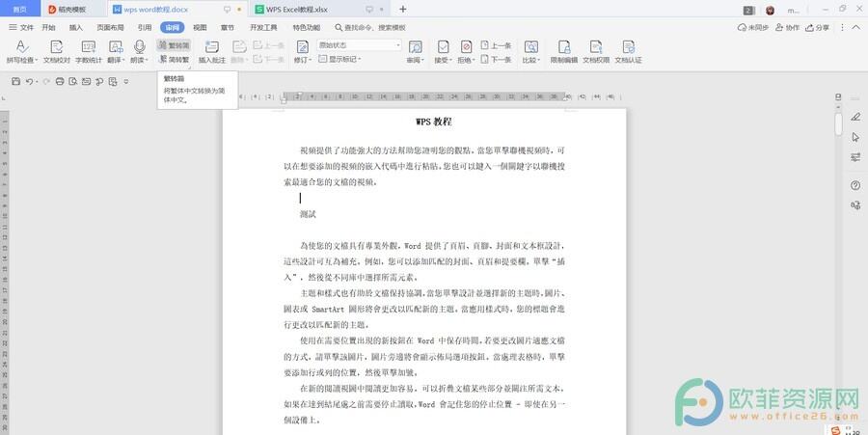Click the search command box 查找命令
This screenshot has width=868, height=435.
[x=370, y=27]
